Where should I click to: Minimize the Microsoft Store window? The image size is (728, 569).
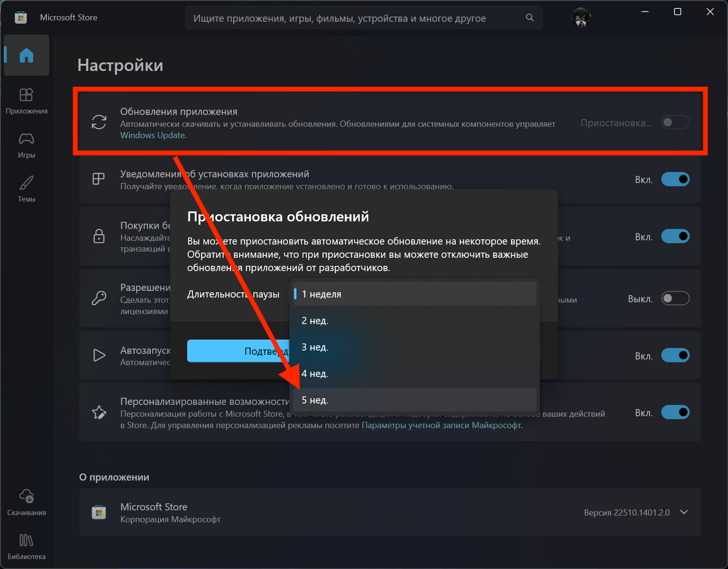tap(645, 12)
